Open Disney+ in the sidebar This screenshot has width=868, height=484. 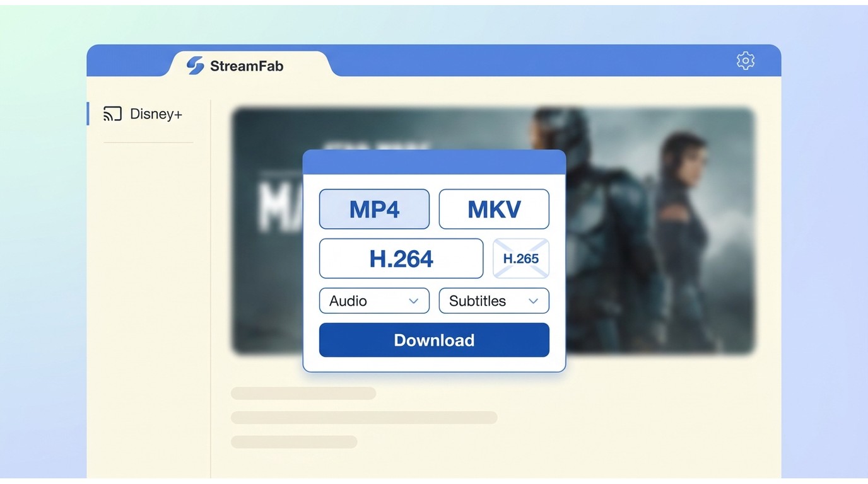143,114
